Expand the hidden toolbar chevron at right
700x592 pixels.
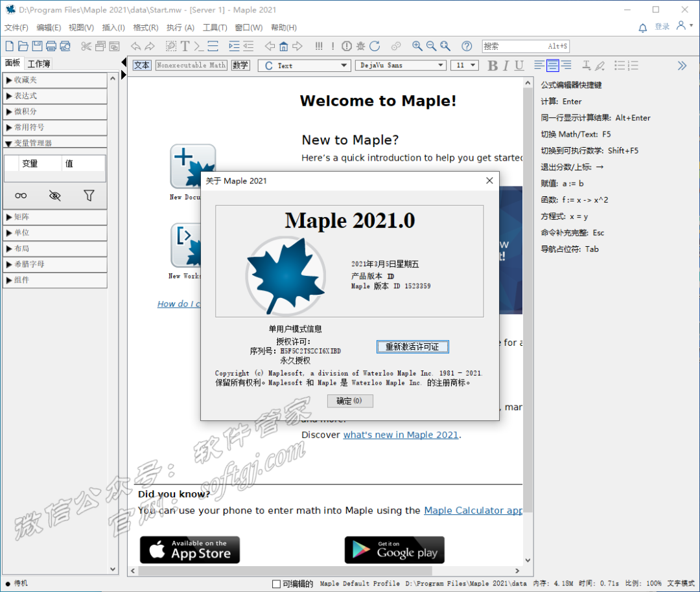682,65
